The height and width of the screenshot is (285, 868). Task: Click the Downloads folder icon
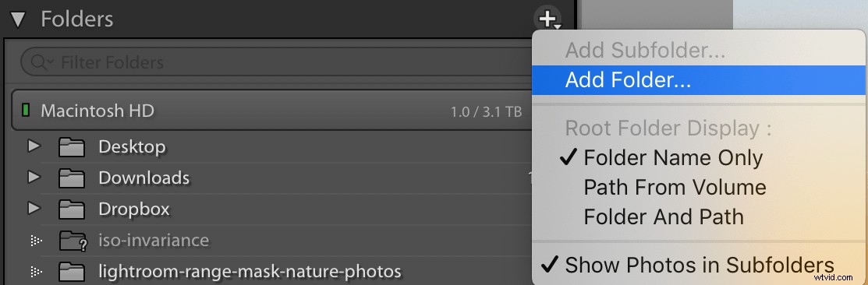click(x=72, y=178)
